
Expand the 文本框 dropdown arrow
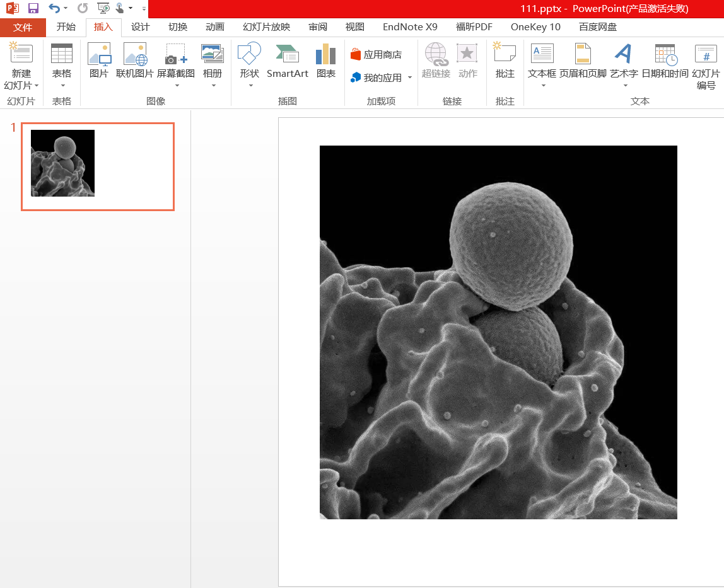tap(544, 85)
